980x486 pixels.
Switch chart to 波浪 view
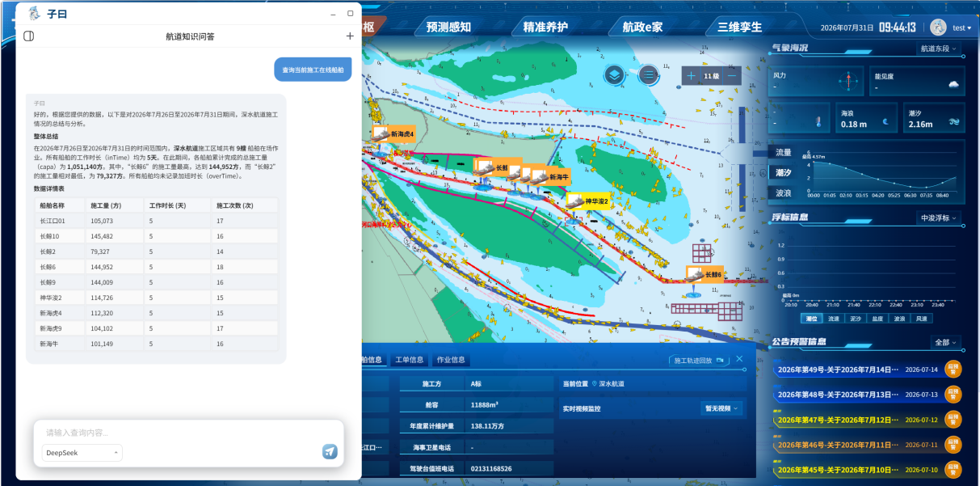(x=784, y=193)
